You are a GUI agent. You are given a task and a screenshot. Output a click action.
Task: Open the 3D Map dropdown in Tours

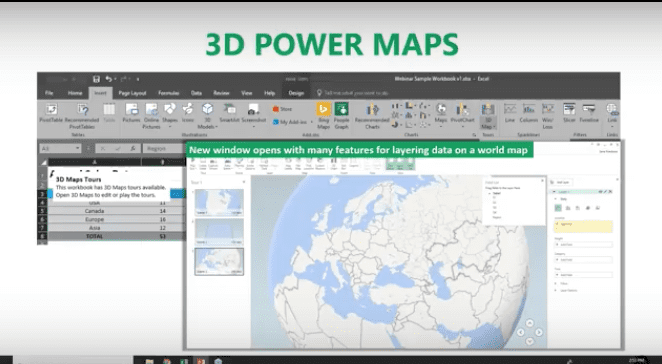point(488,116)
